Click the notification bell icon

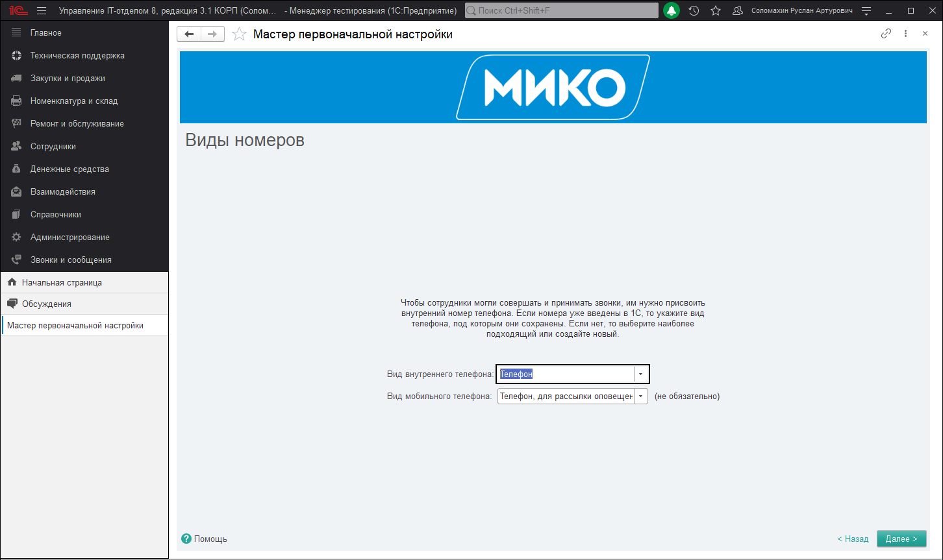(672, 11)
